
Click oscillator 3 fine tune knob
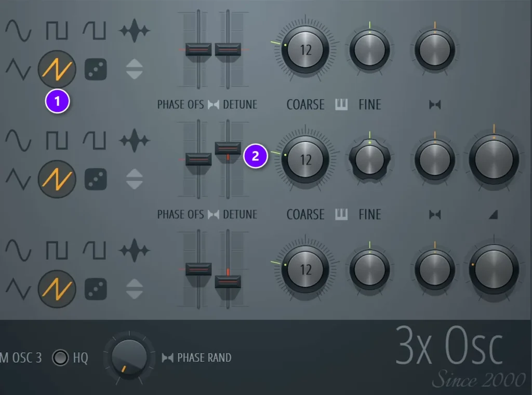tap(369, 270)
